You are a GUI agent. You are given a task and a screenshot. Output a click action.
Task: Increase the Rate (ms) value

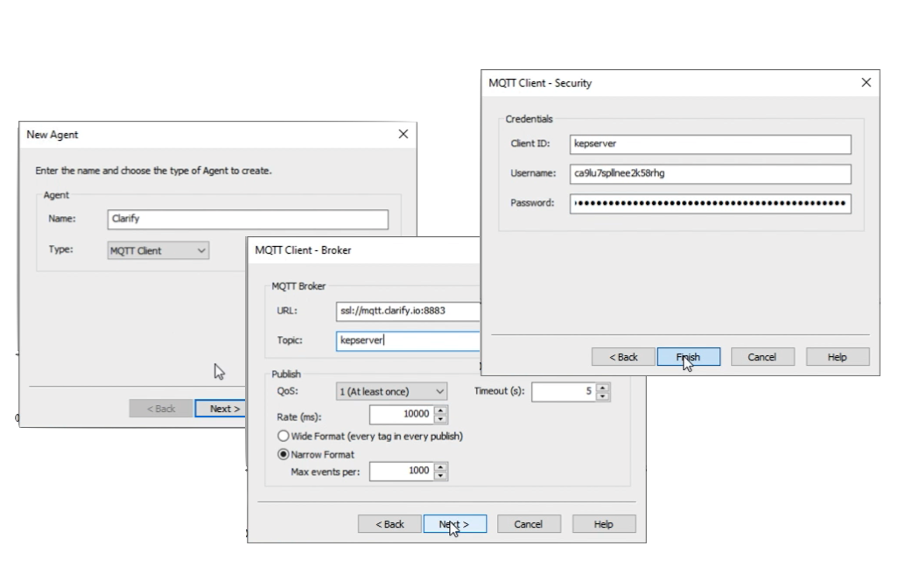click(440, 410)
